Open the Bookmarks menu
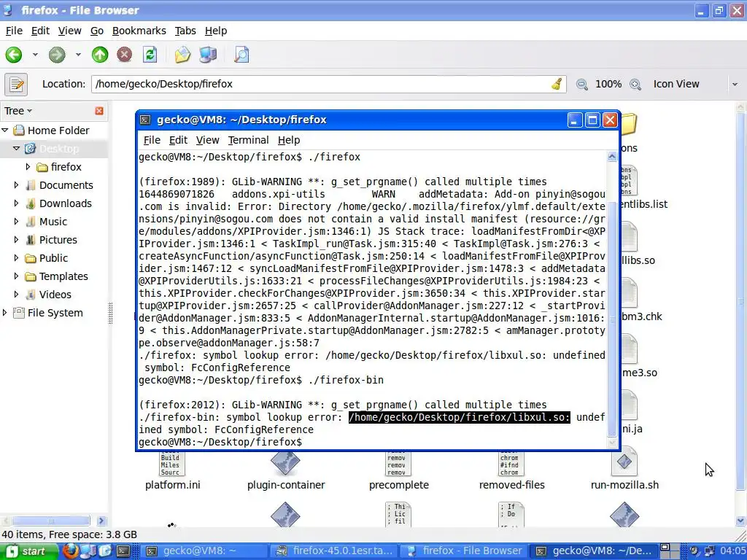 point(139,31)
